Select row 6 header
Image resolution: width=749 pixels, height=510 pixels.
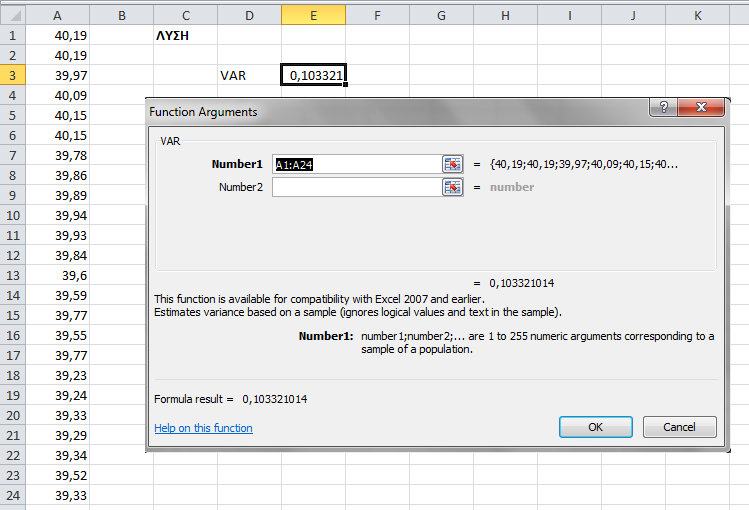click(x=12, y=136)
